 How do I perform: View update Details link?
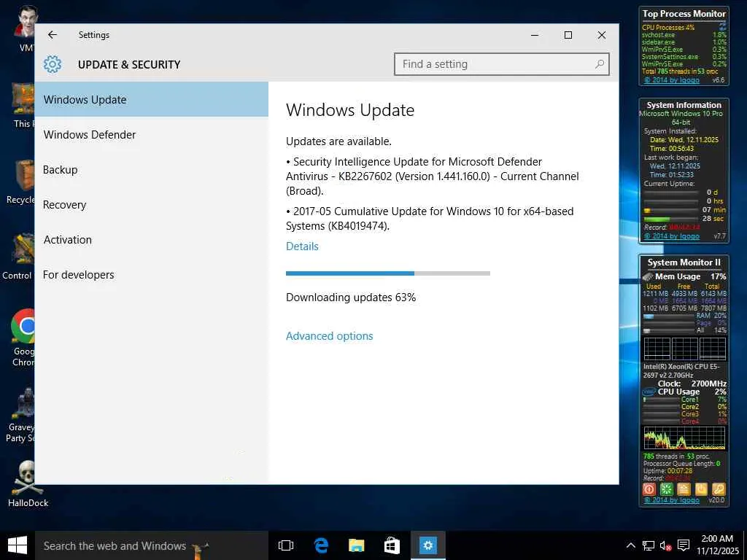(302, 246)
